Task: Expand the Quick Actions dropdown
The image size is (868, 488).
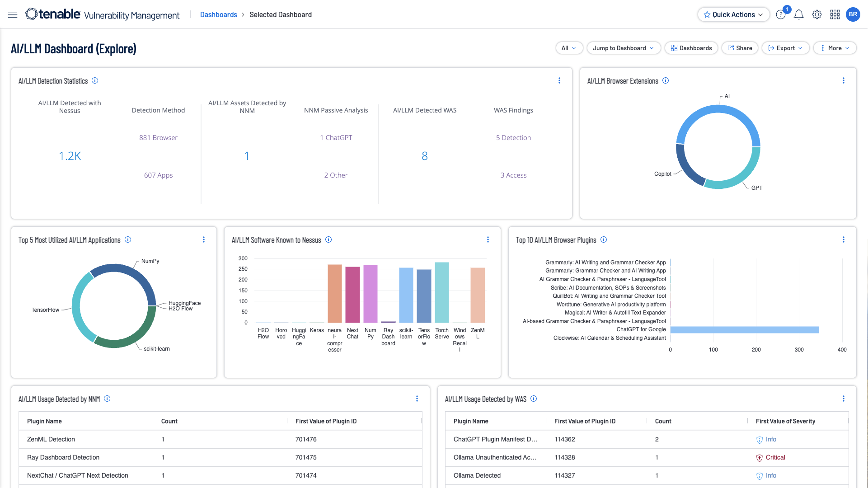Action: click(x=733, y=15)
